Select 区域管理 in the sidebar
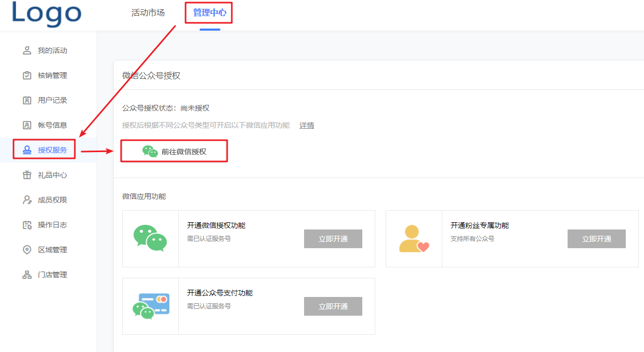The width and height of the screenshot is (644, 352). [x=52, y=250]
